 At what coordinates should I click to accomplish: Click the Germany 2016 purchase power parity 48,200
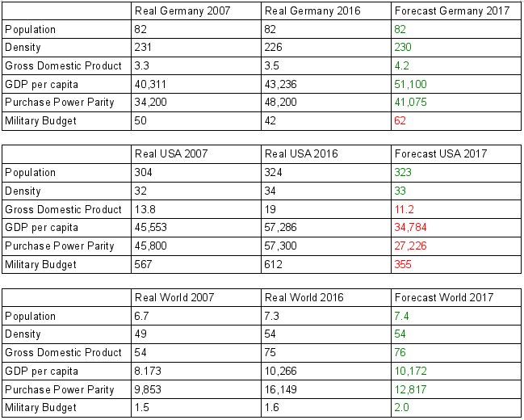pos(283,103)
